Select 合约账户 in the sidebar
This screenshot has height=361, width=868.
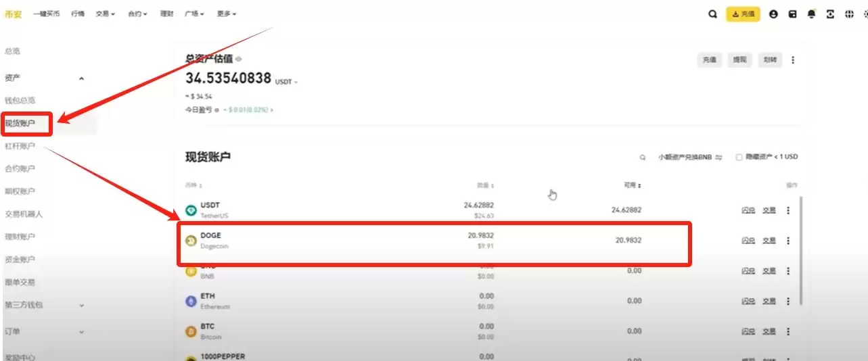20,168
